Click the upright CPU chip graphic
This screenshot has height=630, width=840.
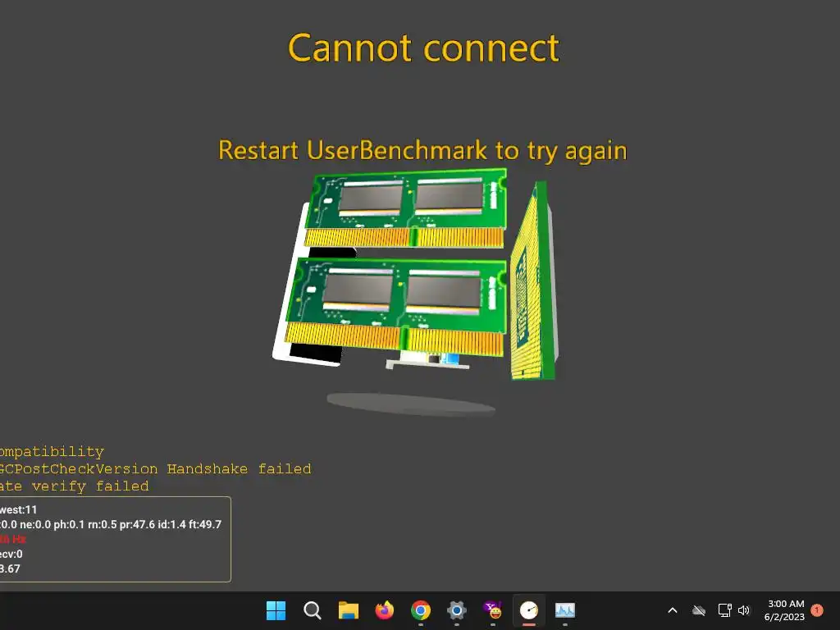533,281
